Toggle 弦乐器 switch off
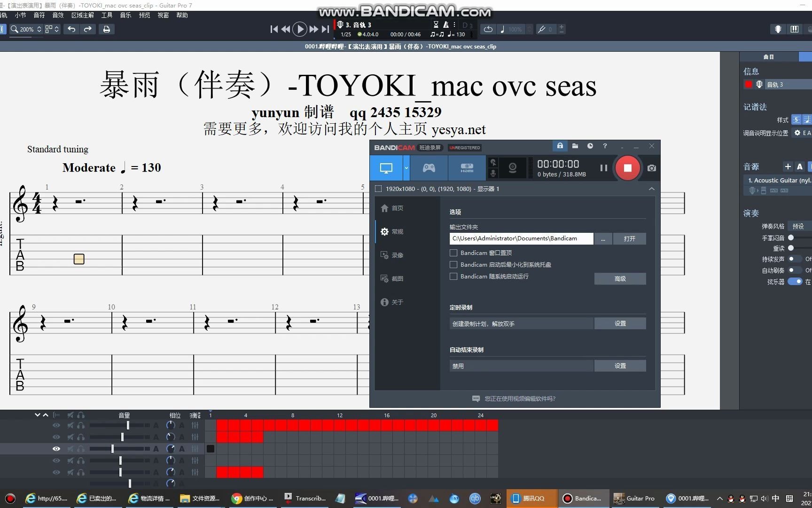Viewport: 812px width, 508px height. coord(795,281)
